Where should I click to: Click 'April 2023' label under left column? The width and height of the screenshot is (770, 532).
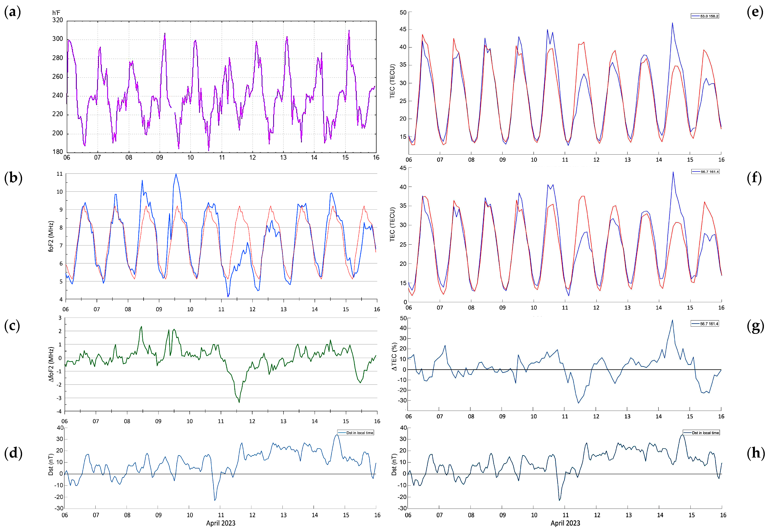coord(221,523)
